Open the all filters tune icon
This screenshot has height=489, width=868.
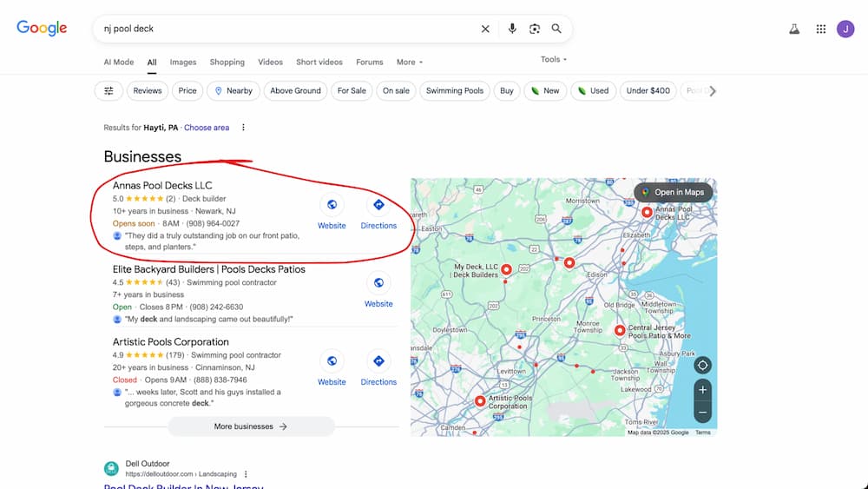pos(108,91)
